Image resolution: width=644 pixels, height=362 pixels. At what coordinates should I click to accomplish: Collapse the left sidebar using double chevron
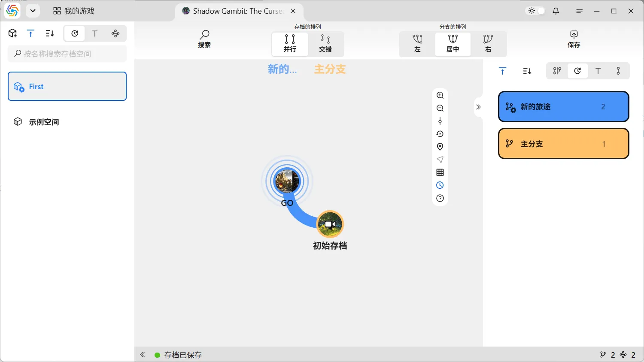143,355
